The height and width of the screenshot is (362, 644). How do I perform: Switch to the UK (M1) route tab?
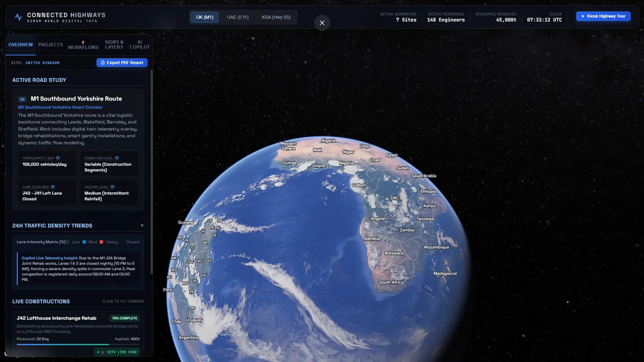(205, 17)
